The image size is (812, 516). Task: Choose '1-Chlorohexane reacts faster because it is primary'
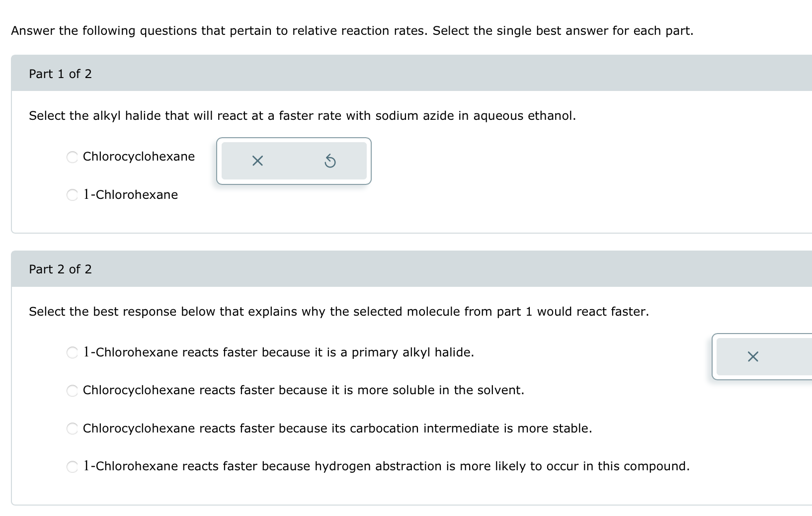coord(72,353)
